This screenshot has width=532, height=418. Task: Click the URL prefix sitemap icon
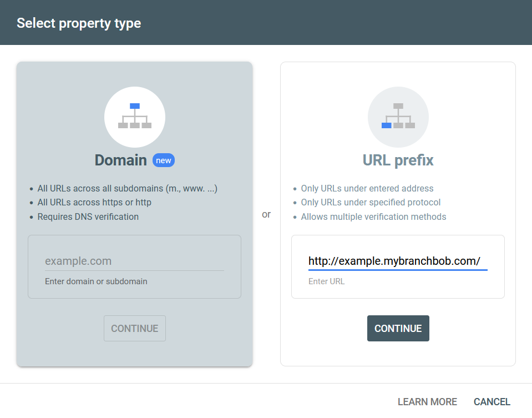[x=398, y=117]
